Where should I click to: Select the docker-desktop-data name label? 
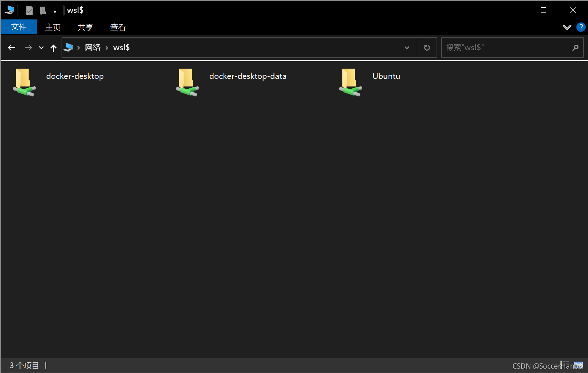pos(248,76)
